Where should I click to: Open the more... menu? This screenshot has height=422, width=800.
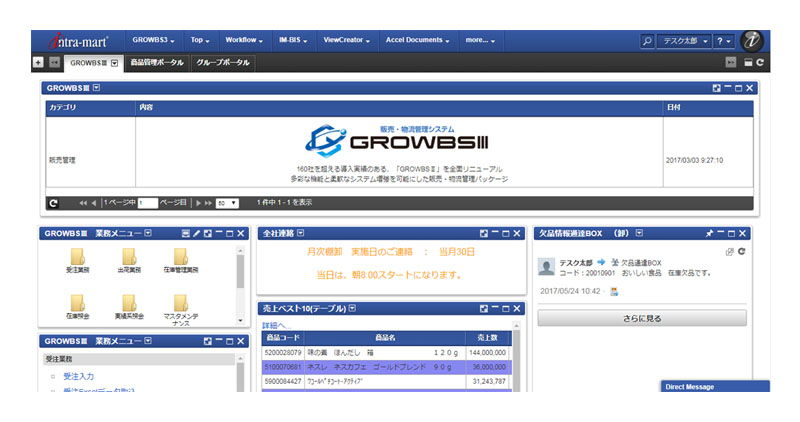(x=480, y=40)
